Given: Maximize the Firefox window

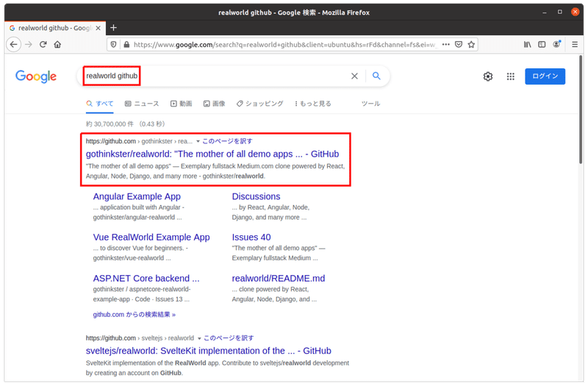Looking at the screenshot, I should coord(560,12).
